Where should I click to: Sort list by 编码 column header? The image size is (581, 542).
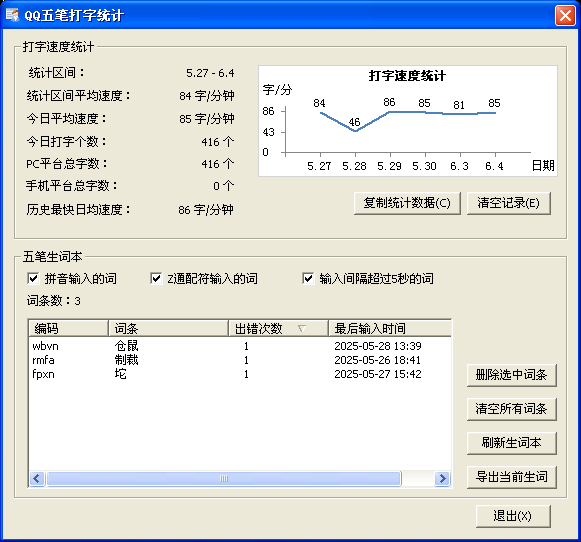(69, 328)
